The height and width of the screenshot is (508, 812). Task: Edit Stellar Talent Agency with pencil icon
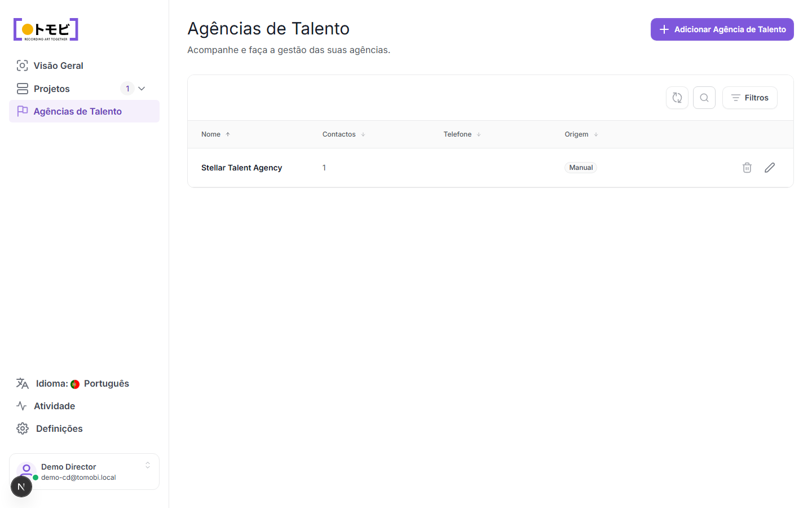click(x=770, y=168)
